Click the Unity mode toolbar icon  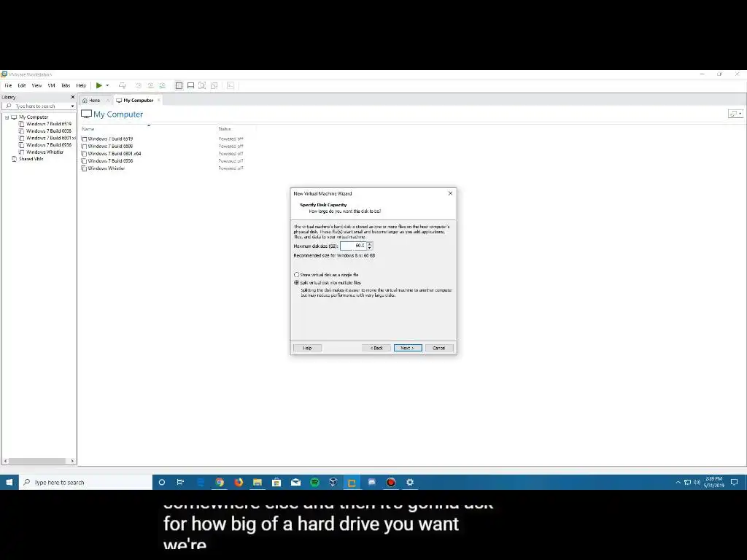coord(214,86)
